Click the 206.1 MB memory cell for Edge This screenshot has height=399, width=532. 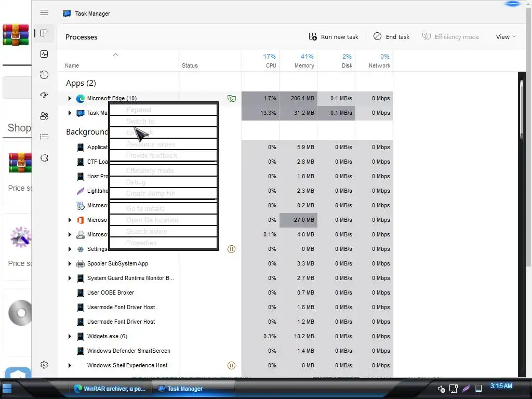point(298,98)
